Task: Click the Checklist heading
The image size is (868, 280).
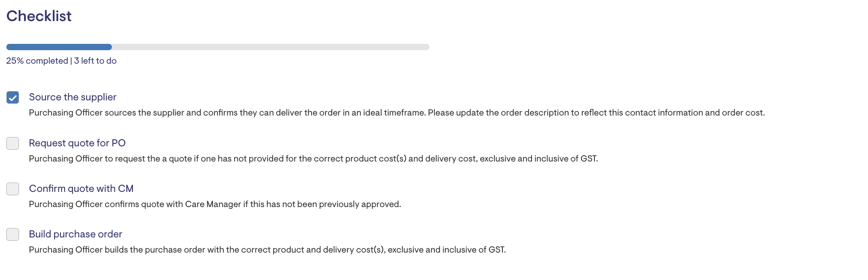Action: coord(39,16)
